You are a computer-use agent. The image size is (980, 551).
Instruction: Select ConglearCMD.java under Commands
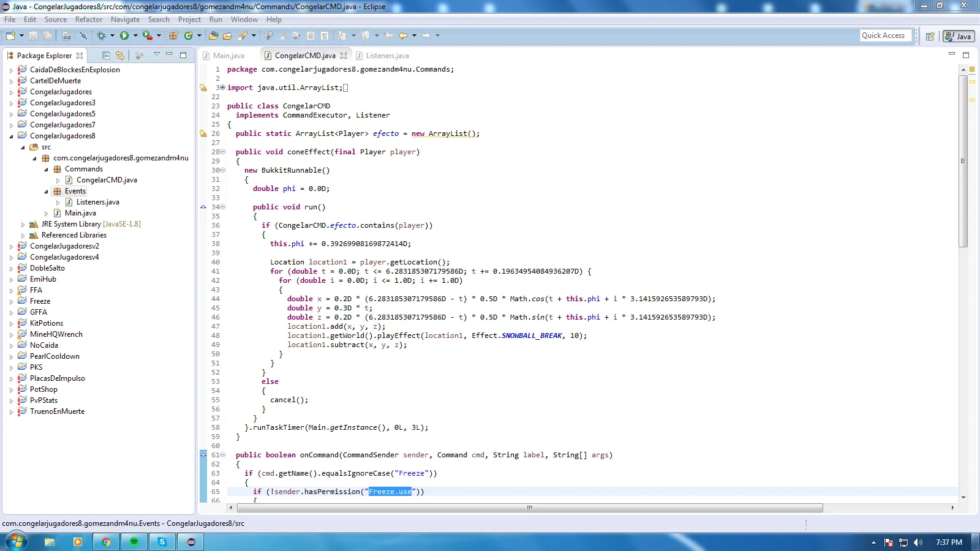pyautogui.click(x=107, y=180)
